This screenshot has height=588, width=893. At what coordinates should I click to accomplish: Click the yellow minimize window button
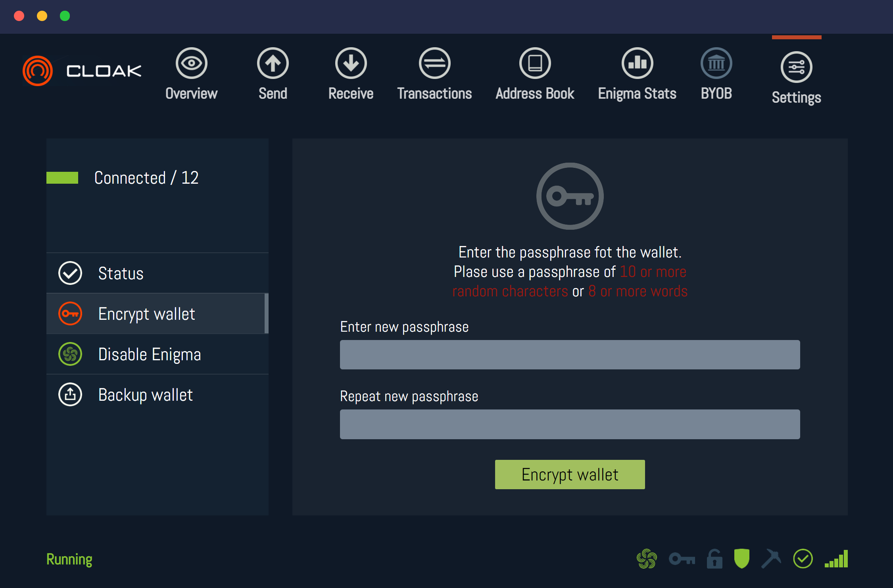pos(42,16)
